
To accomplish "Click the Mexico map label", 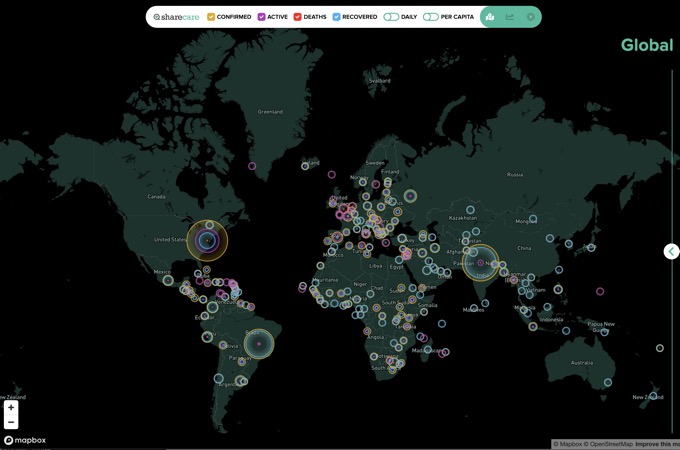I will point(162,272).
